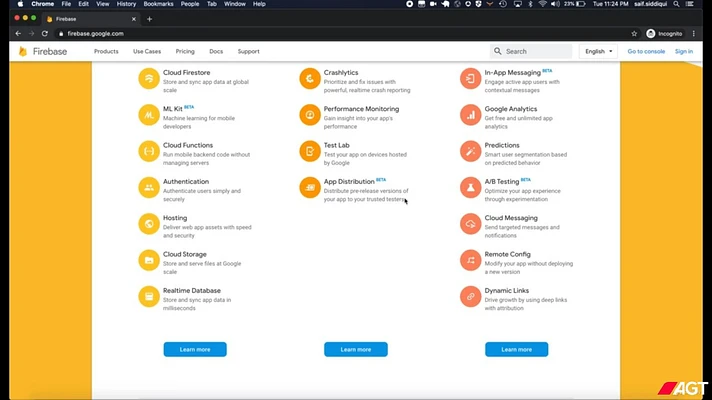Open the Crashlytics title link
The image size is (712, 400).
click(341, 73)
